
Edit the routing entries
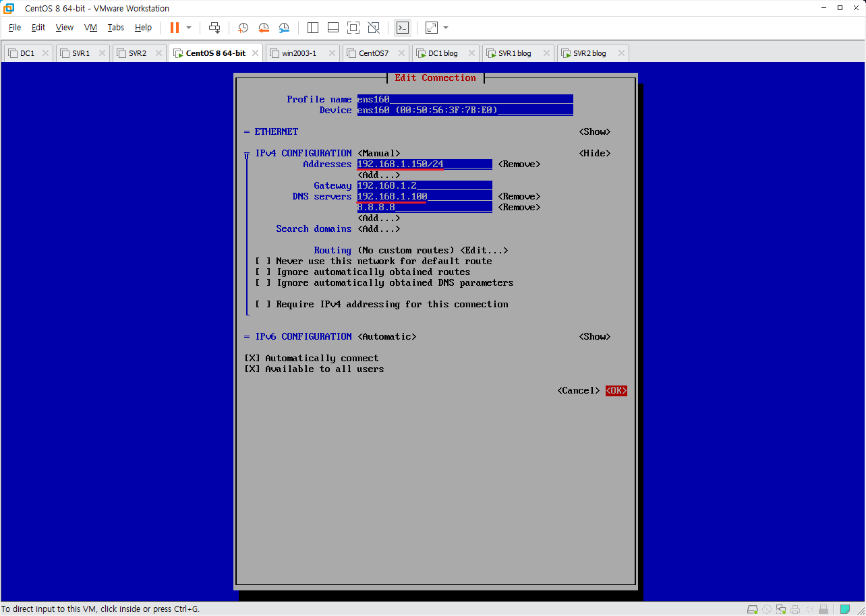(x=484, y=251)
